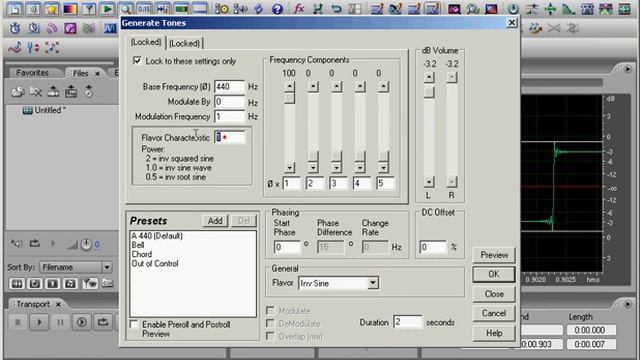
Task: Click the Base Frequency input field
Action: [x=229, y=87]
